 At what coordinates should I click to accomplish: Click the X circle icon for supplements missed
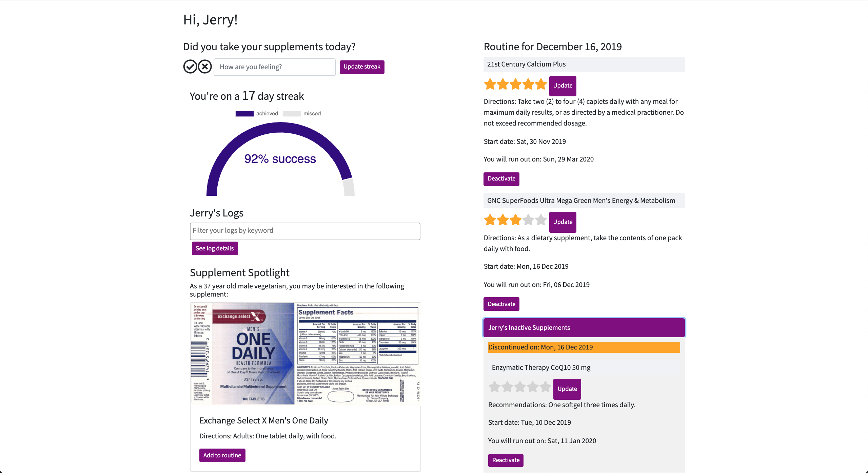(x=205, y=67)
